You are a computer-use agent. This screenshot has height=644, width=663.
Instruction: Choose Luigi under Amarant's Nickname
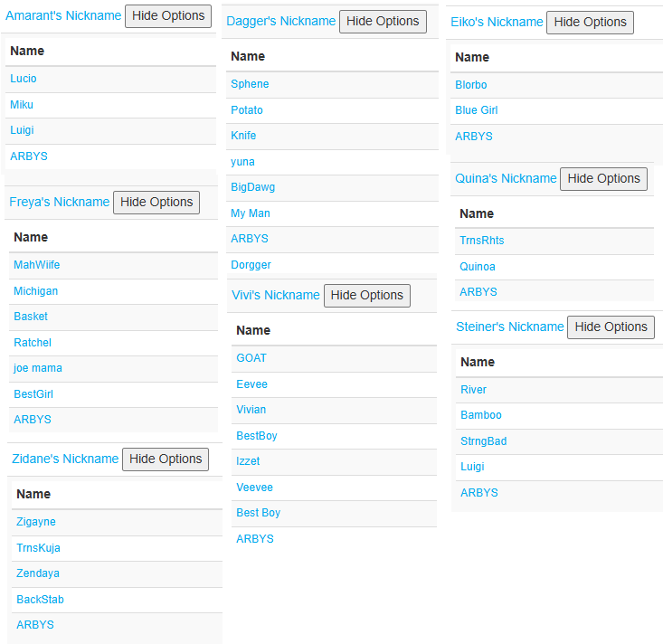(x=22, y=130)
